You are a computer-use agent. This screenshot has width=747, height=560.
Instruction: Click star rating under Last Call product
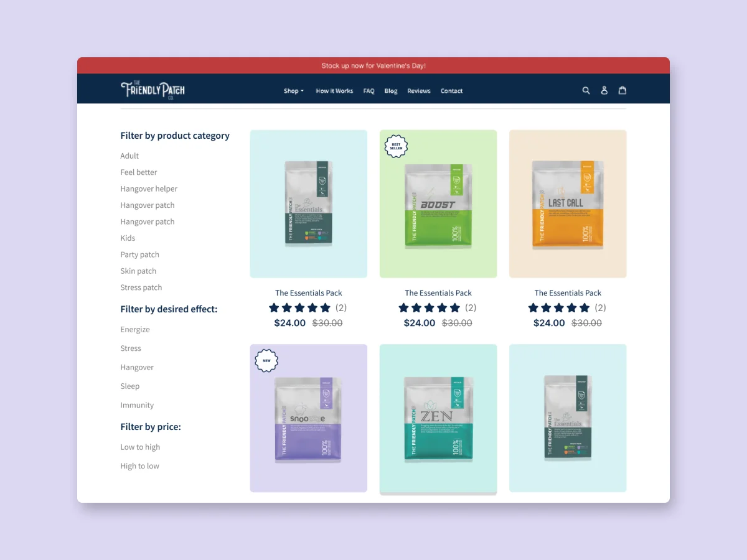tap(559, 308)
